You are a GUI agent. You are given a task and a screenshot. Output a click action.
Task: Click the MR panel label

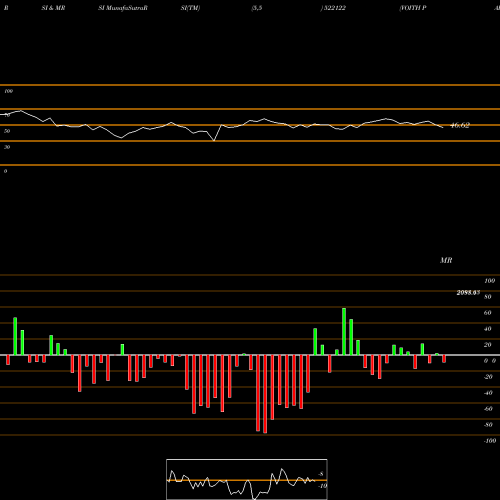point(446,260)
